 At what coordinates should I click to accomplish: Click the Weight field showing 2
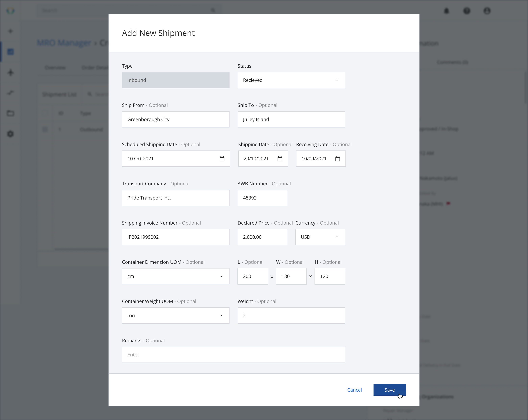(x=291, y=315)
